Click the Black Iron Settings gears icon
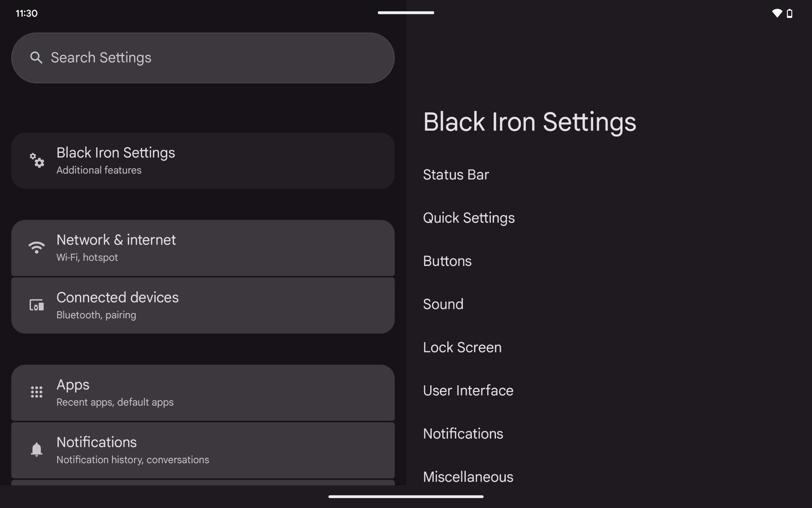Viewport: 812px width, 508px height. 36,160
